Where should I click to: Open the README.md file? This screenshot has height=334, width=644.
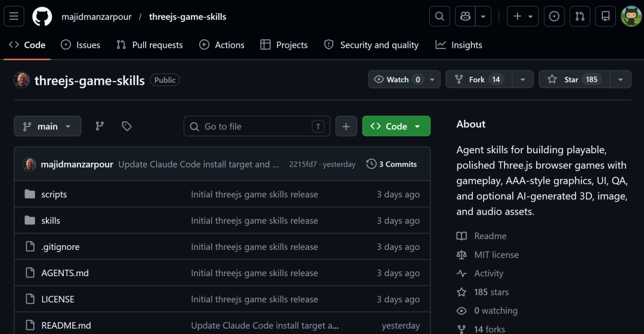(66, 326)
